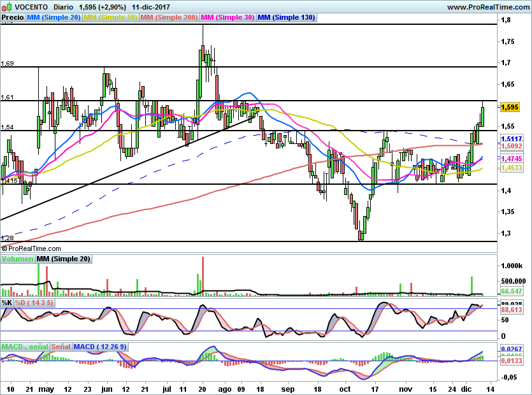Click the 1,28 support level label

pyautogui.click(x=8, y=238)
